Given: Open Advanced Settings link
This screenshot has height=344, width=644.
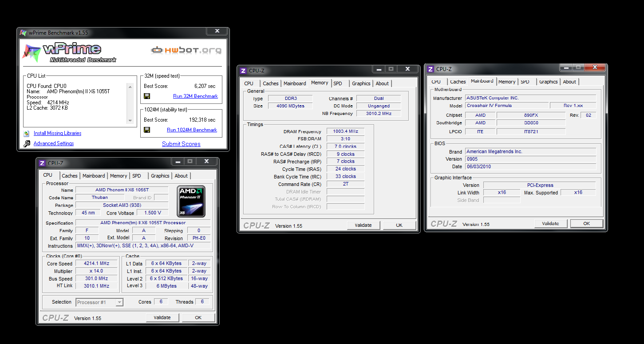Looking at the screenshot, I should click(x=54, y=143).
